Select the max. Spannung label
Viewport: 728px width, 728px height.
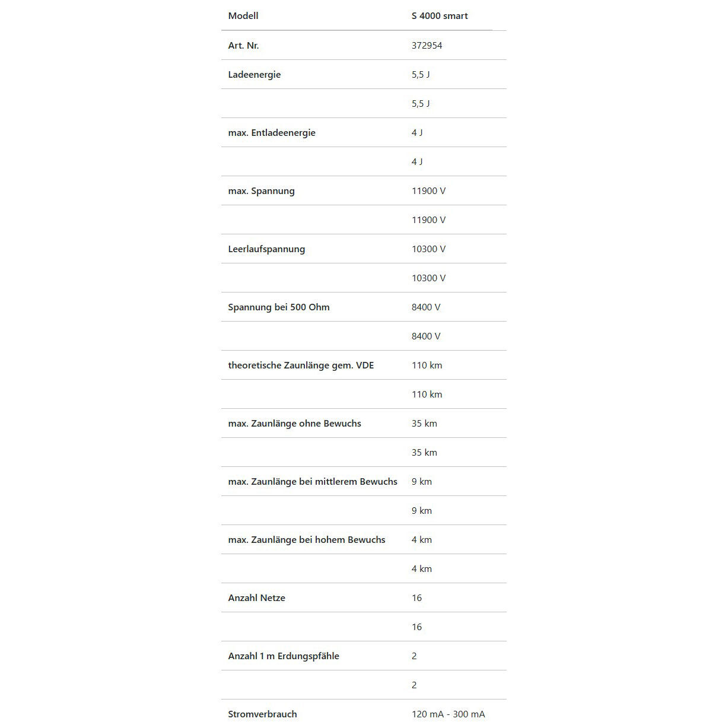point(261,190)
